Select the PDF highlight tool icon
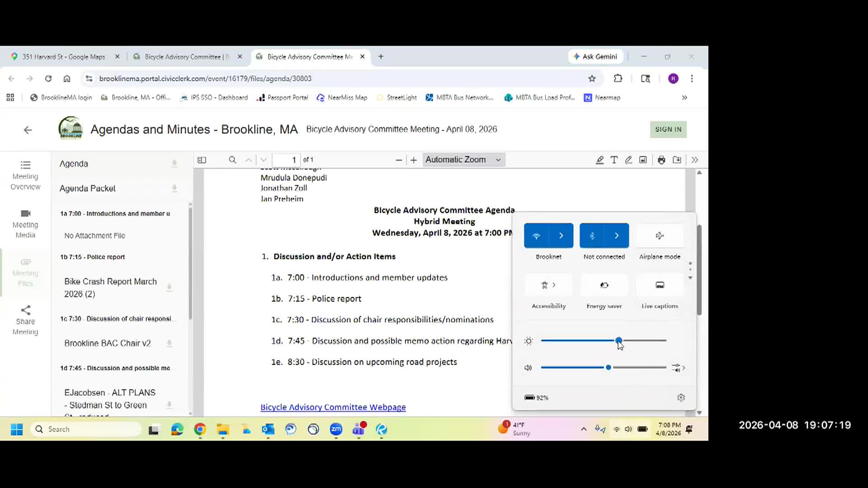Viewport: 868px width, 488px height. [599, 160]
